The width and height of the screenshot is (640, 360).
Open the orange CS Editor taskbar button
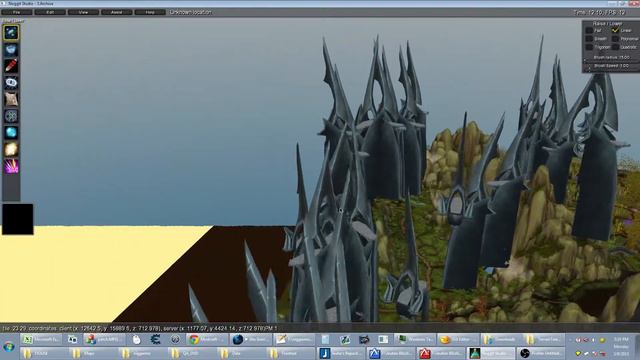[x=458, y=339]
